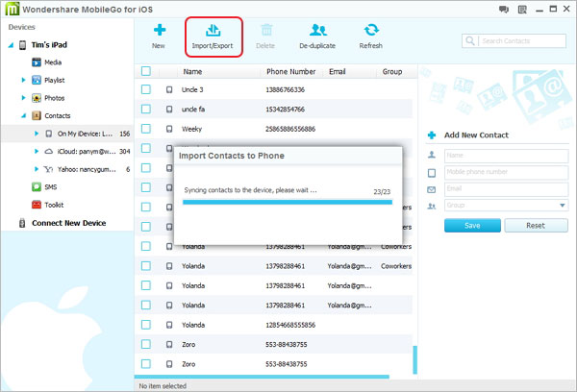Viewport: 577px width, 392px height.
Task: Click the horizontal scrollbar of contact list
Action: click(262, 377)
